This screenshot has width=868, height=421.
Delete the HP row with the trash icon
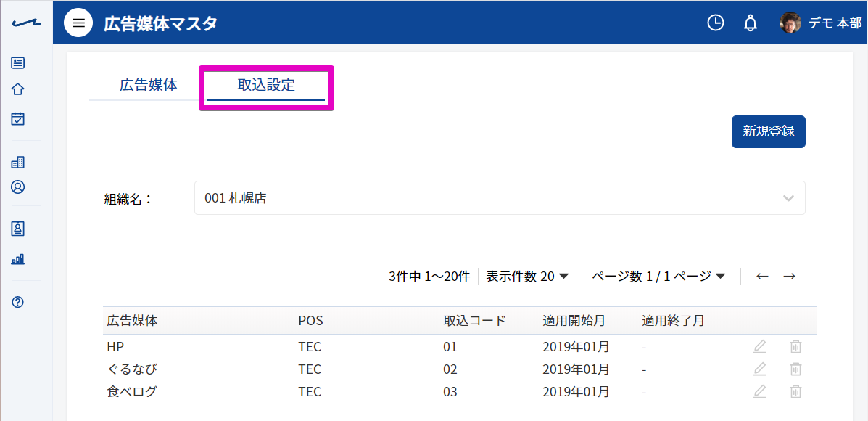[795, 347]
